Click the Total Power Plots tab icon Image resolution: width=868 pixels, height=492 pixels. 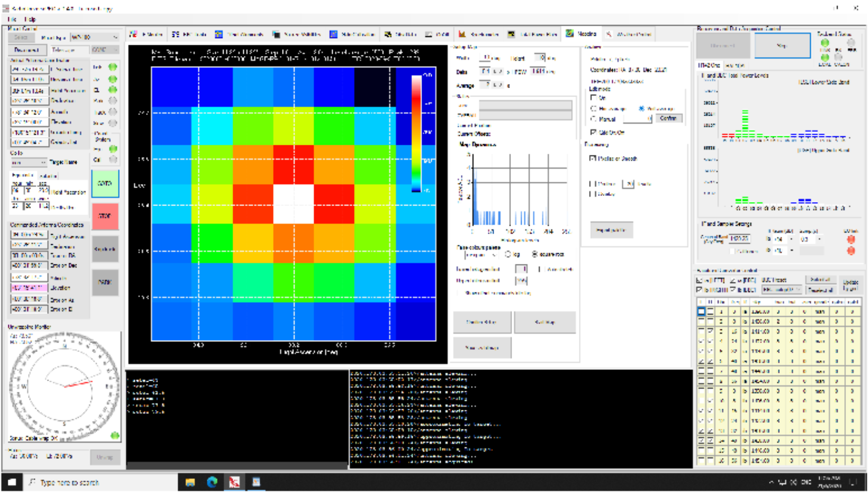(512, 34)
